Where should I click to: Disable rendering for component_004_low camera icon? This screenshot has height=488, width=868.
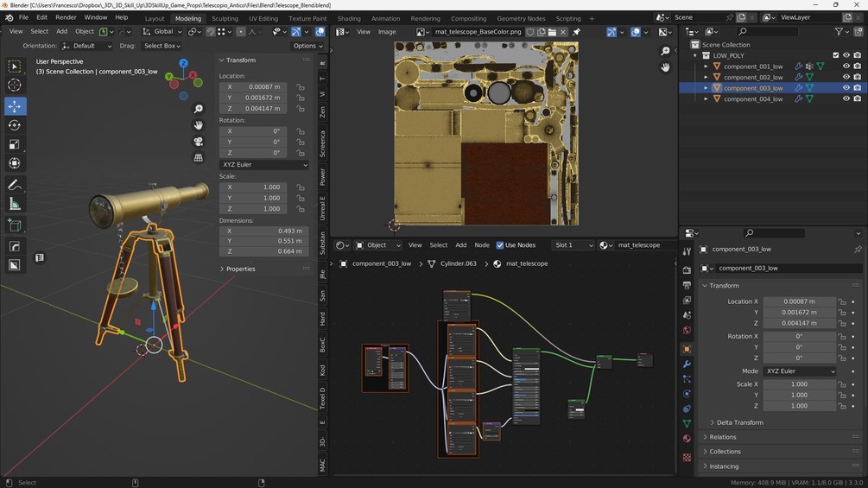[x=857, y=99]
